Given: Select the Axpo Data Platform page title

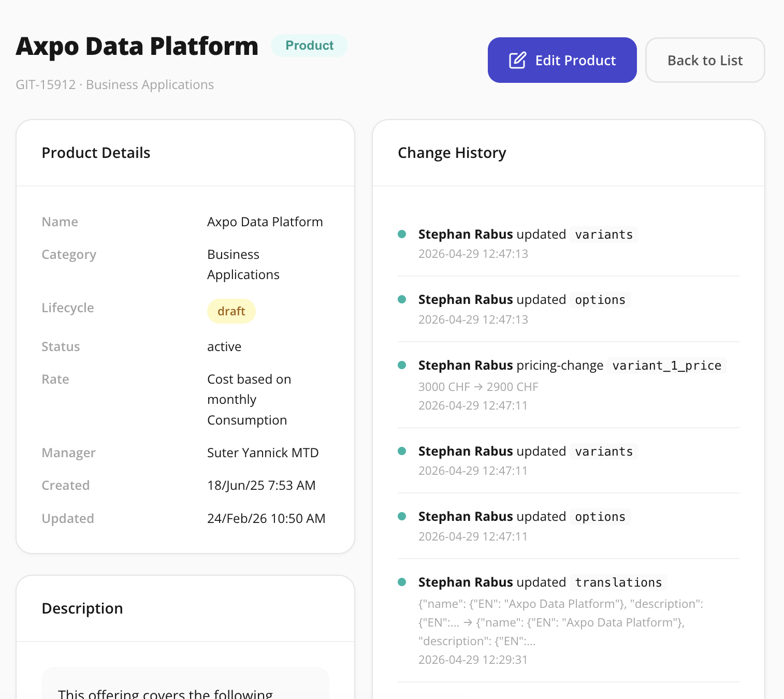Looking at the screenshot, I should (x=137, y=46).
